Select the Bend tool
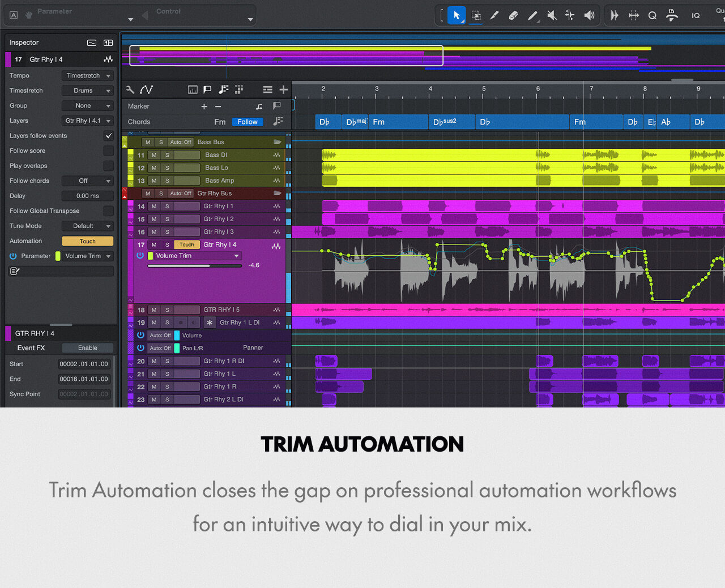Screen dimensions: 725x588 click(570, 15)
